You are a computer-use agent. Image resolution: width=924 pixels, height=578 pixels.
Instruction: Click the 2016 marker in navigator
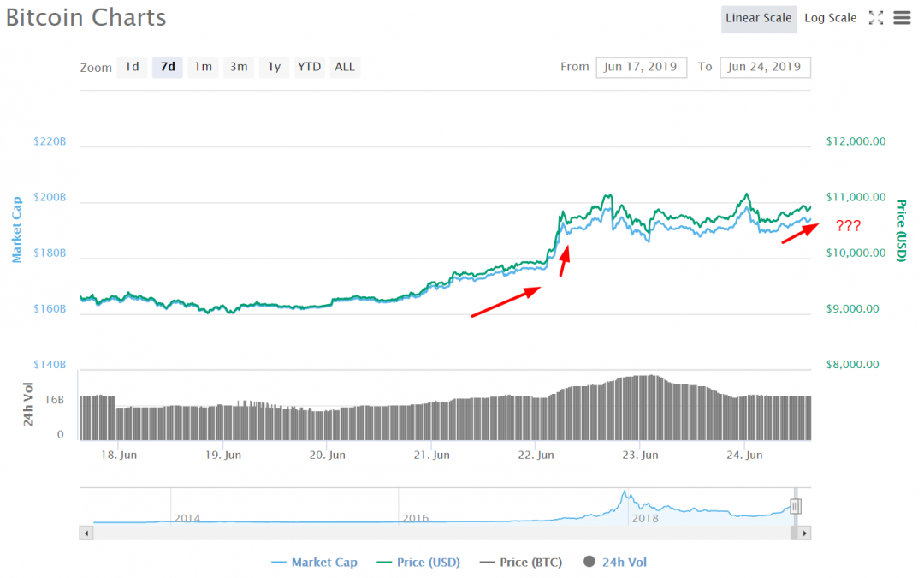415,518
